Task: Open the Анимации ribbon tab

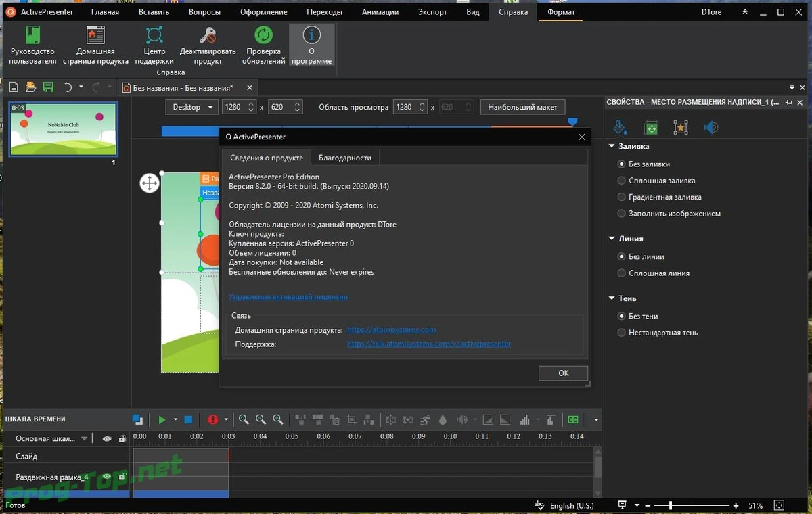Action: [380, 12]
